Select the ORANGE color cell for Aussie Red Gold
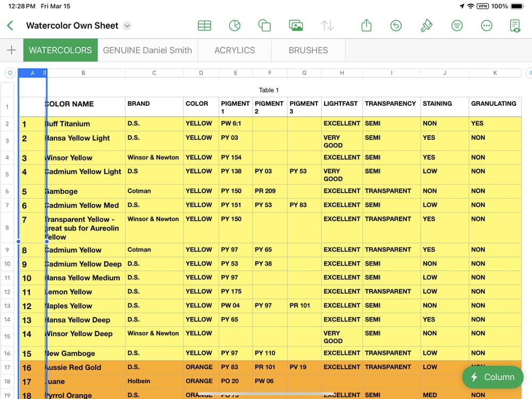 click(201, 368)
